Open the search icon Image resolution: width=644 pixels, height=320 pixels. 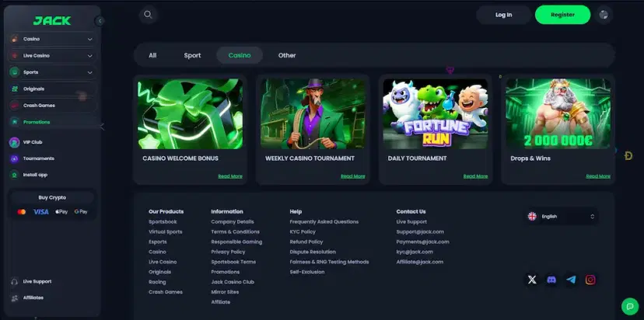(x=149, y=15)
